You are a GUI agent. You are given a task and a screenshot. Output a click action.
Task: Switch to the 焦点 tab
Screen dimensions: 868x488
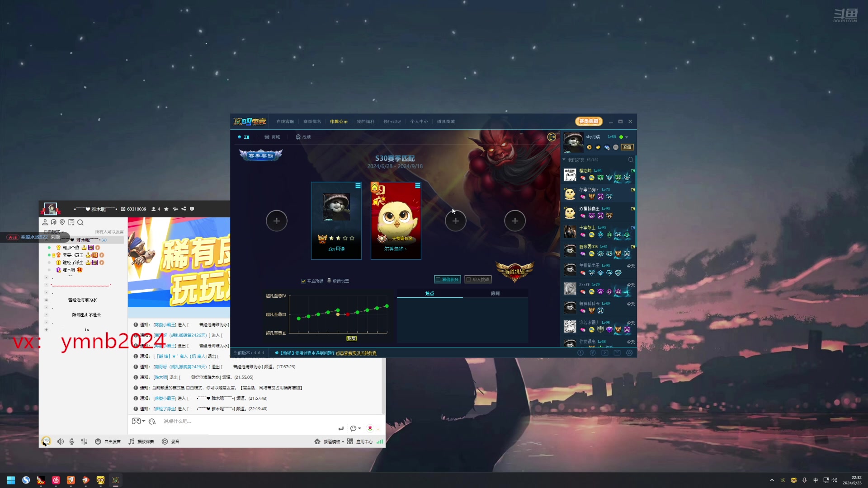point(429,293)
